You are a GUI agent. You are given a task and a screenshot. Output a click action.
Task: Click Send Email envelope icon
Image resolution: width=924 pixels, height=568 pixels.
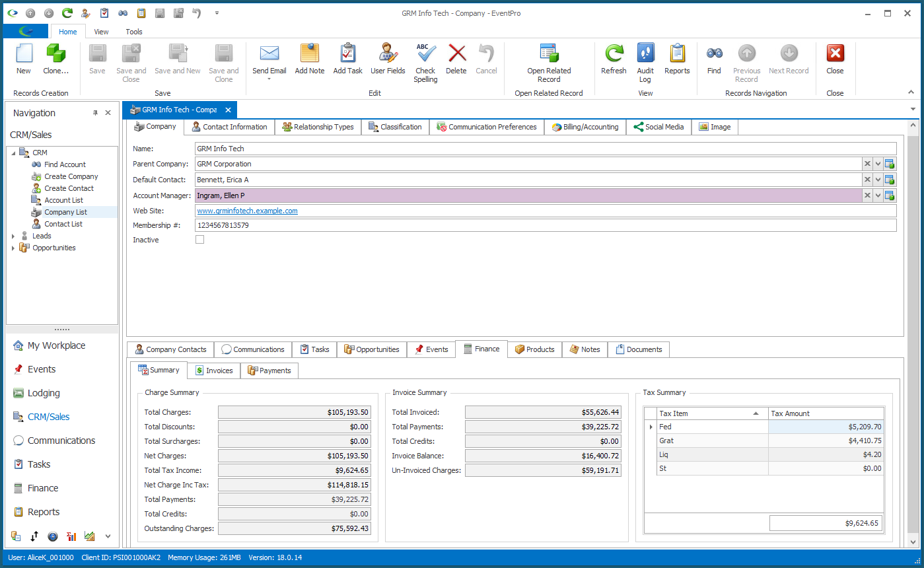[269, 53]
